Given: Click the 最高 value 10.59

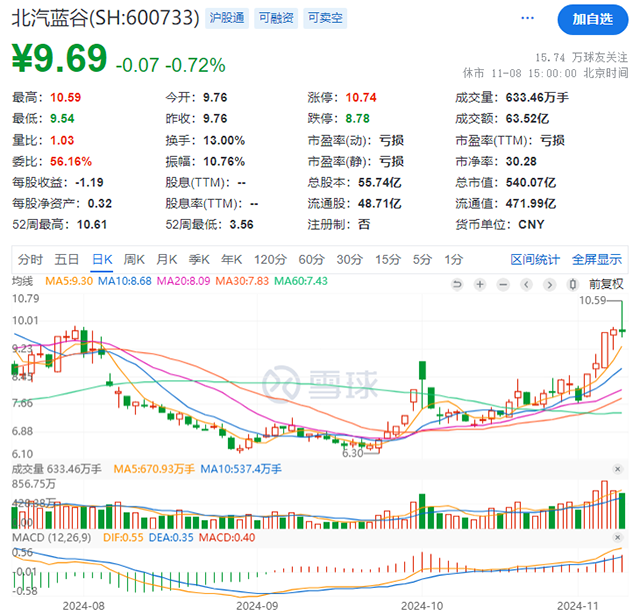Looking at the screenshot, I should coord(65,98).
